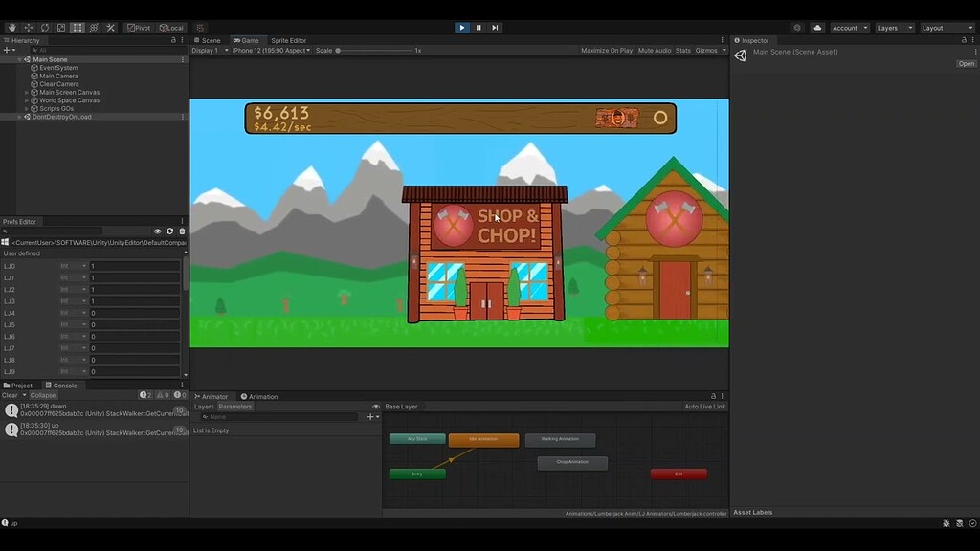
Task: Click the eye icon in Prefs Editor
Action: (158, 231)
